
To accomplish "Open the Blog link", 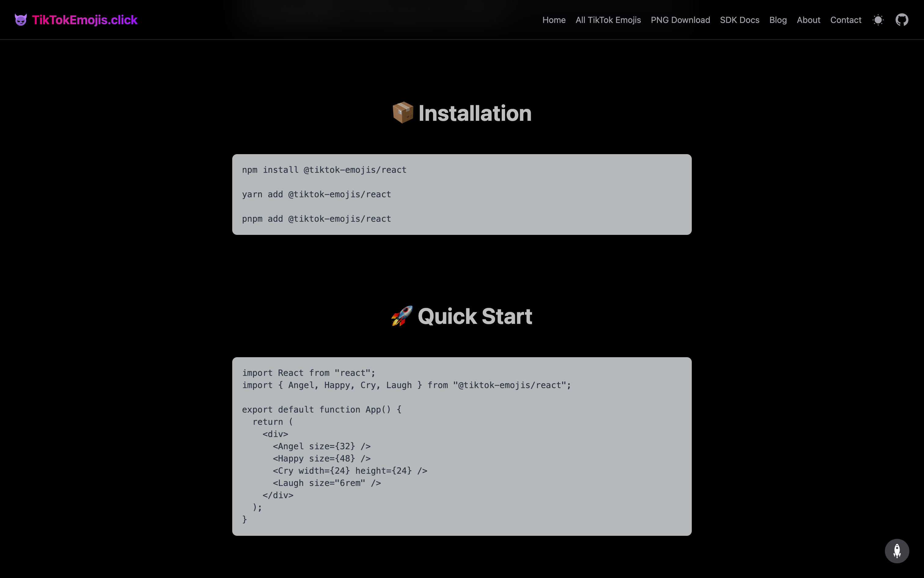I will [778, 20].
